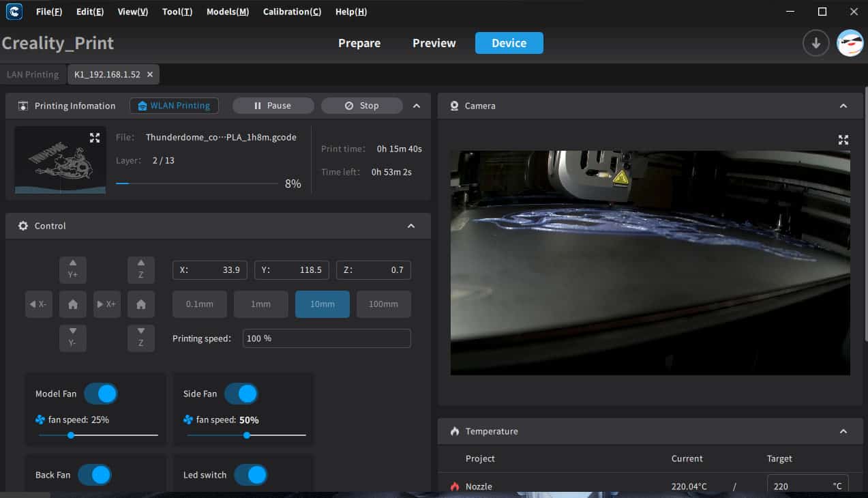Home the XY axes

73,304
